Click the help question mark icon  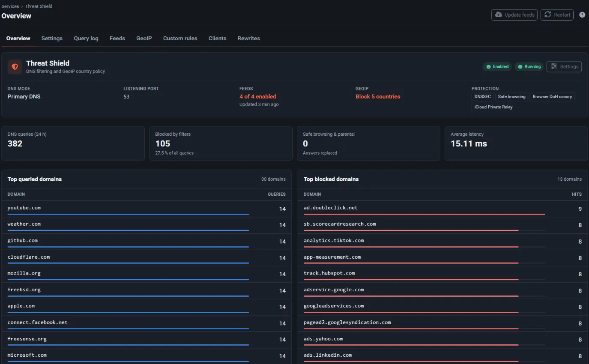pyautogui.click(x=582, y=15)
